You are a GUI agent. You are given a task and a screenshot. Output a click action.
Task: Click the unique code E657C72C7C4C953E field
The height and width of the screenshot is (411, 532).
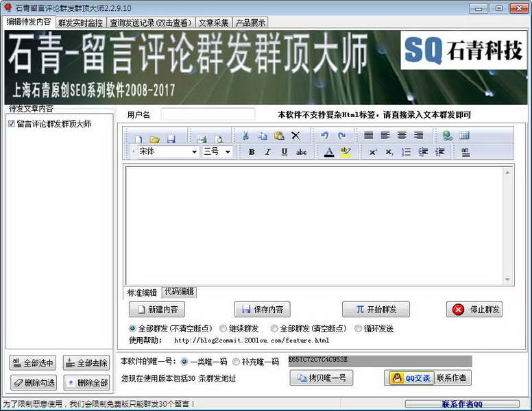[x=380, y=361]
